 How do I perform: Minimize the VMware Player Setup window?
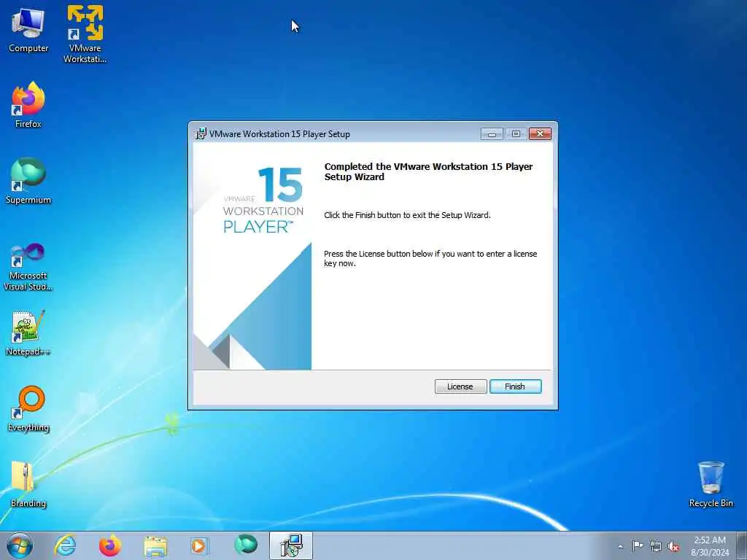click(492, 134)
